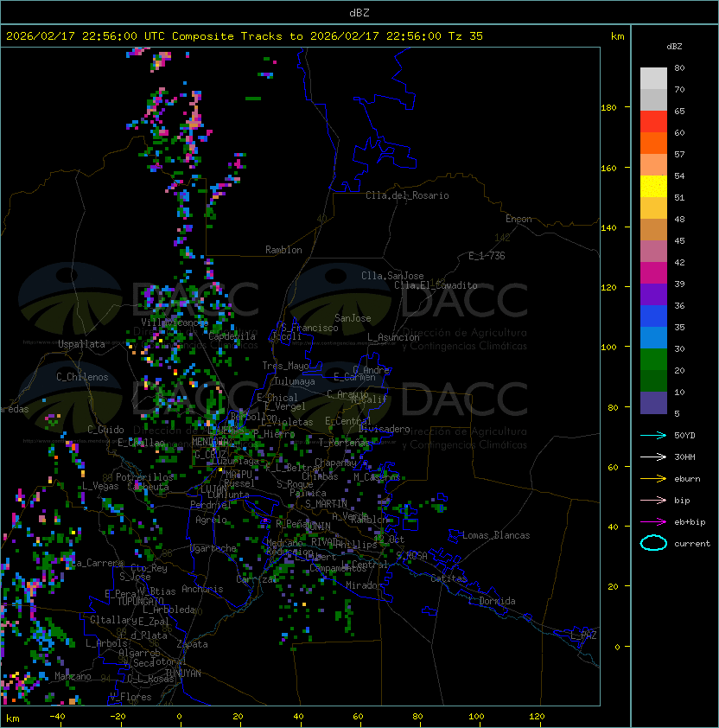The width and height of the screenshot is (719, 728).
Task: Click the 0 km mark on vertical axis
Action: (617, 647)
